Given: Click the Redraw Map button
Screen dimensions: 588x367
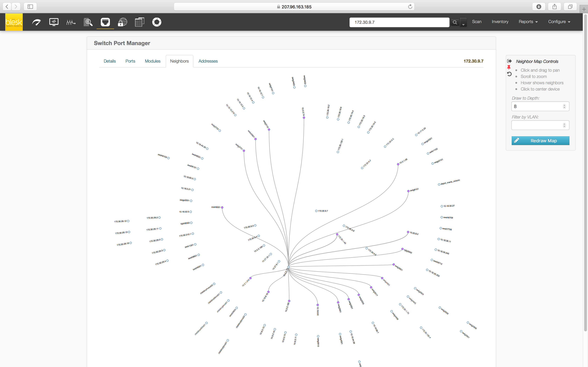Looking at the screenshot, I should point(540,141).
